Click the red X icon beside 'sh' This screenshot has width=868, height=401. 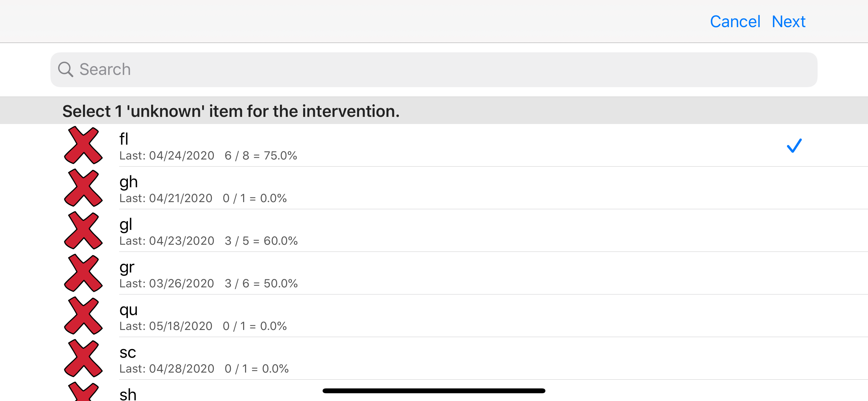coord(83,394)
